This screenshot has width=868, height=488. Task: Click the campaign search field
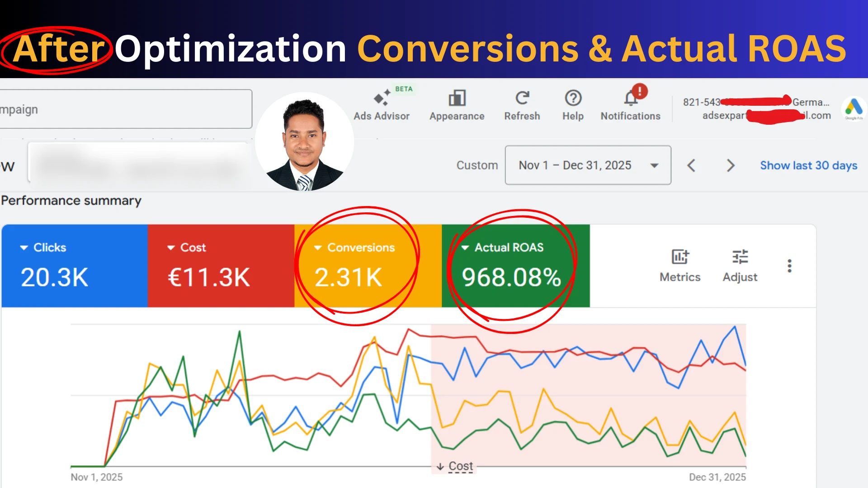tap(126, 109)
